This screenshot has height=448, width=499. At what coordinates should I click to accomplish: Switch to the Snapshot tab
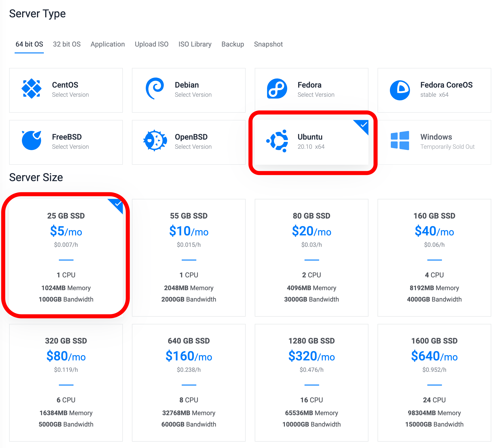coord(268,44)
